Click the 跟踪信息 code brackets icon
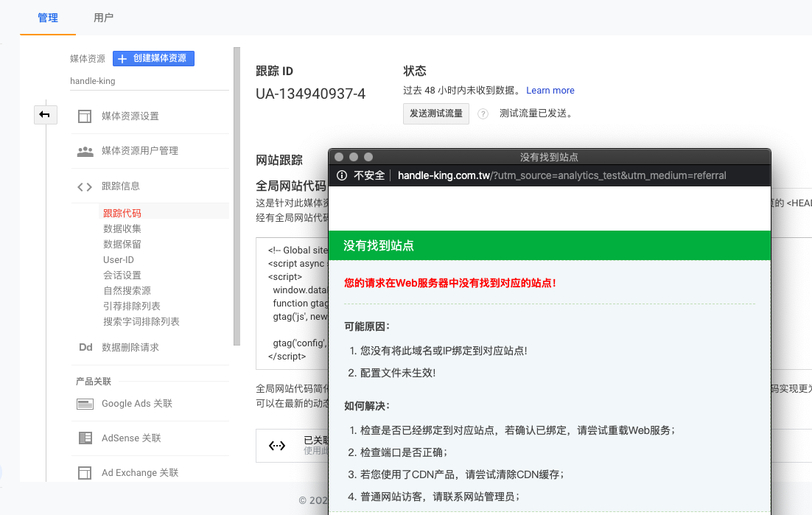This screenshot has height=515, width=812. click(x=85, y=186)
